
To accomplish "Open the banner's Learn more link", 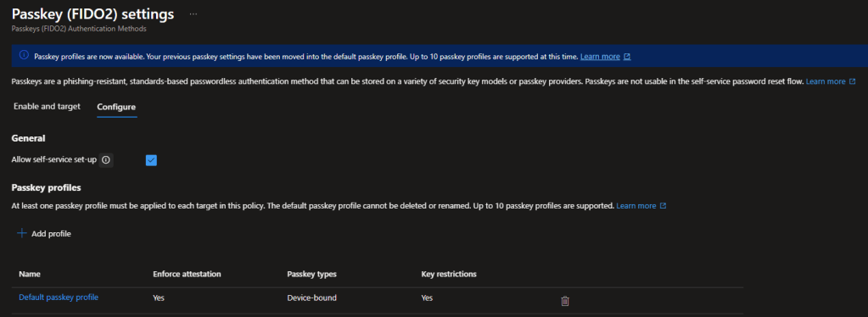I will tap(605, 57).
